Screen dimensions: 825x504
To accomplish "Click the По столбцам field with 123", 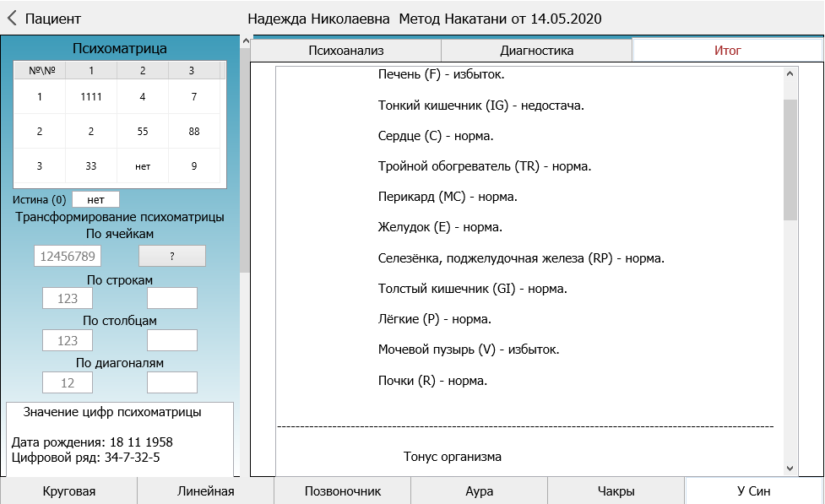I will (68, 340).
